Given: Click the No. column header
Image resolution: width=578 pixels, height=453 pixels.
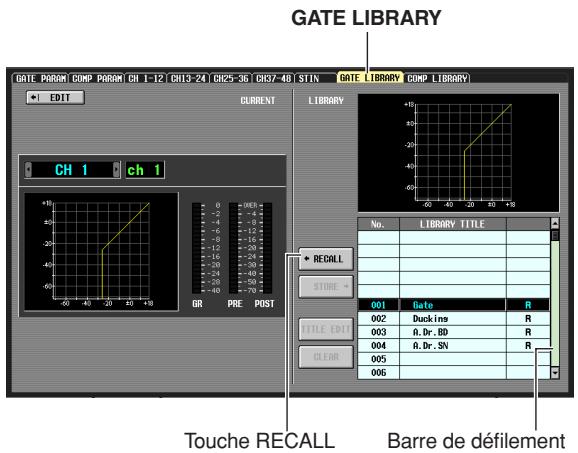Looking at the screenshot, I should (x=378, y=224).
